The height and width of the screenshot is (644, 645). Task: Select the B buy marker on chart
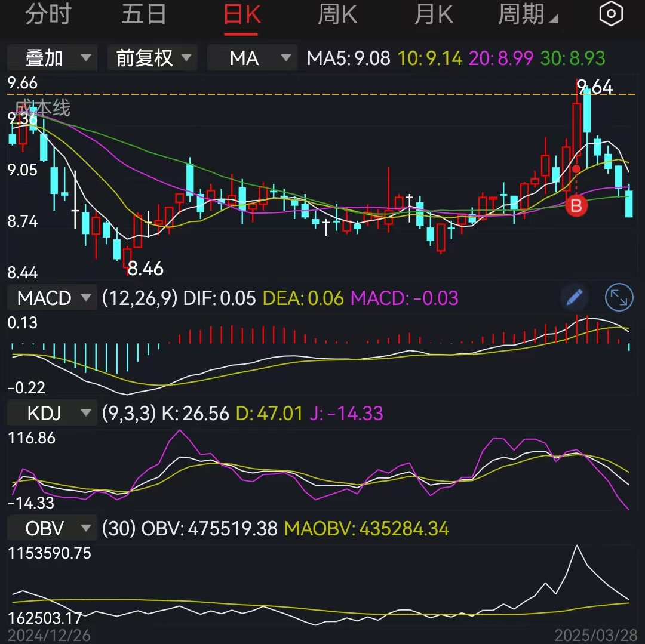coord(576,207)
